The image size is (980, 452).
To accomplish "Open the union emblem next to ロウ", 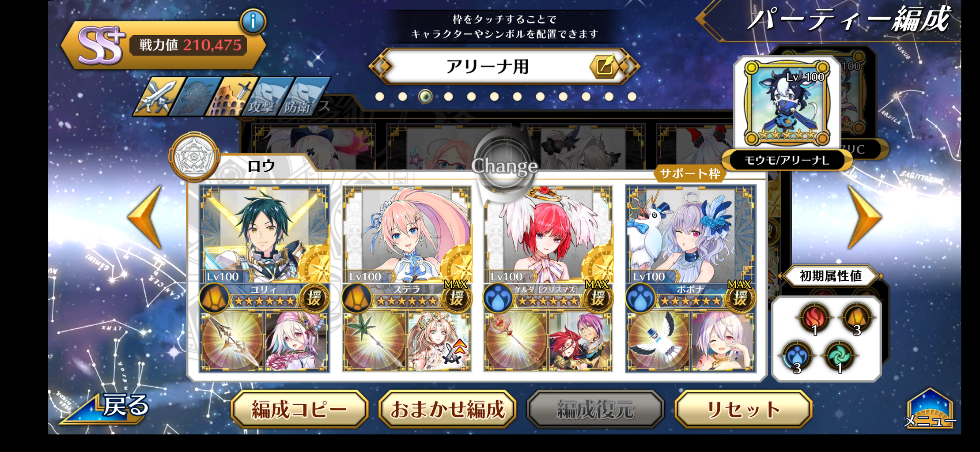I will click(x=194, y=156).
